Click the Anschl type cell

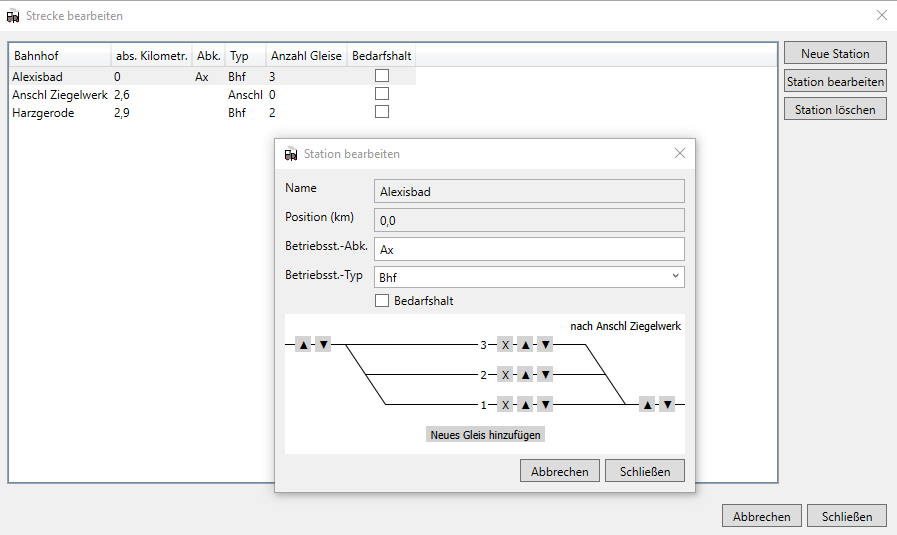(x=245, y=94)
